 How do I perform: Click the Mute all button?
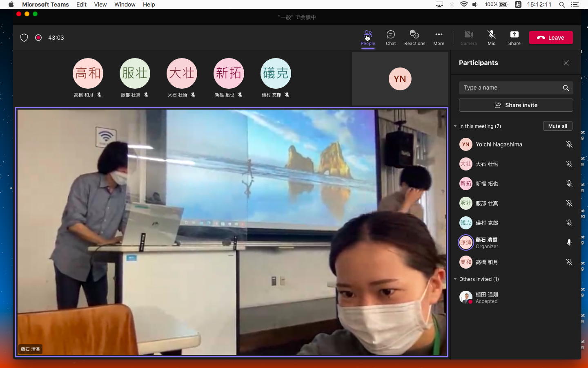pos(557,126)
